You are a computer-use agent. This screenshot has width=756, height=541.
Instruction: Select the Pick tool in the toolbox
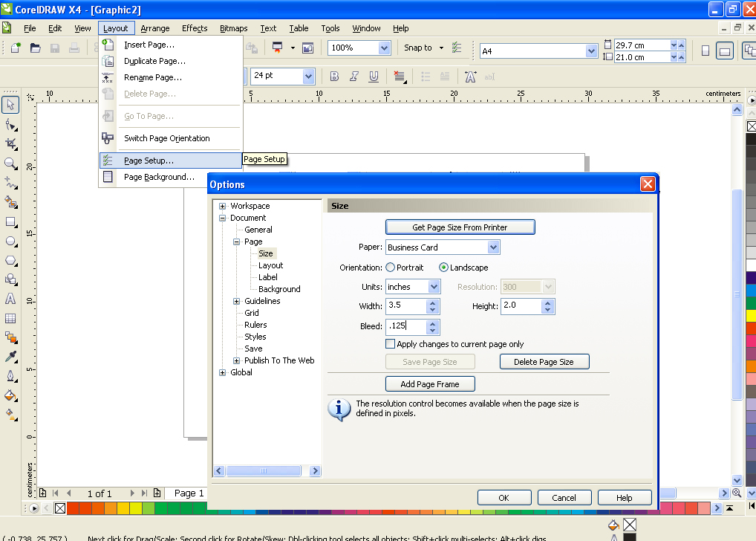tap(10, 105)
